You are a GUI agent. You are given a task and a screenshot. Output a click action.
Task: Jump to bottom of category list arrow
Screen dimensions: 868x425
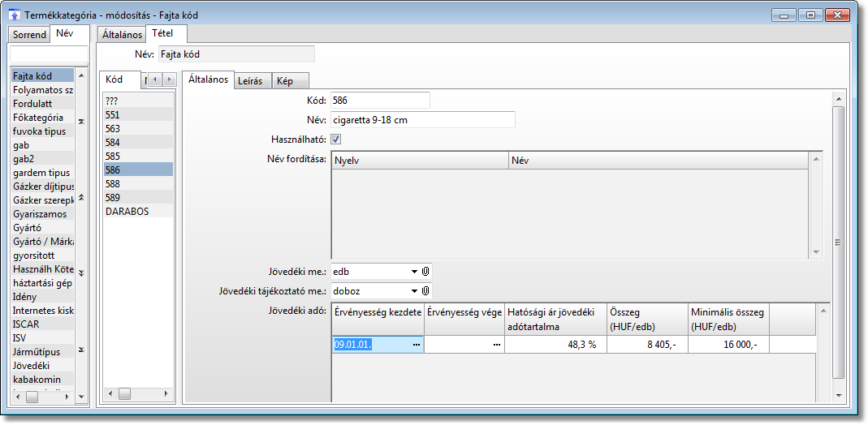tap(81, 350)
